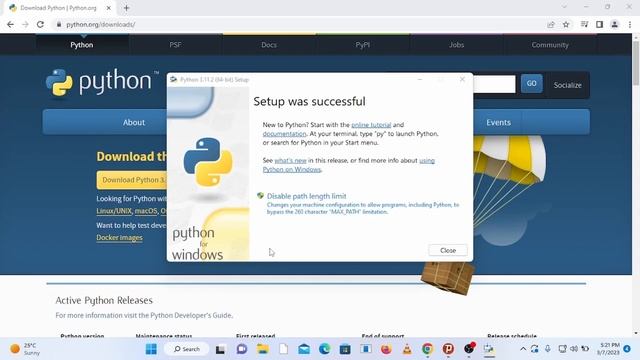Screen dimensions: 640x360
Task: Open the weather widget showing 25°C
Action: coord(25,349)
